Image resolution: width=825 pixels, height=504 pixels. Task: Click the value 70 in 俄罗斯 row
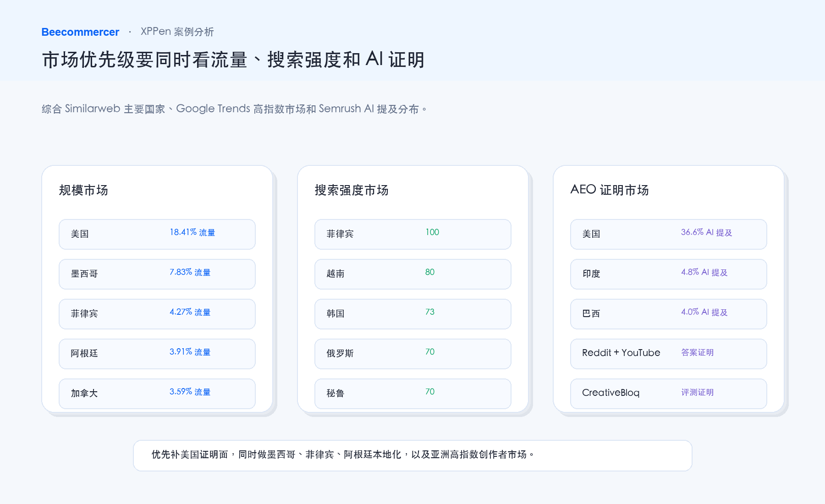[430, 352]
